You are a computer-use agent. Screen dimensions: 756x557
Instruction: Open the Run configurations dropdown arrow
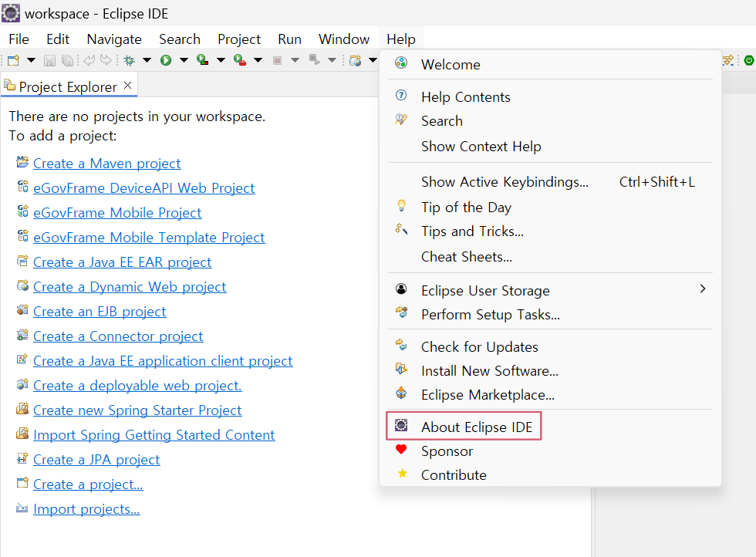coord(183,60)
